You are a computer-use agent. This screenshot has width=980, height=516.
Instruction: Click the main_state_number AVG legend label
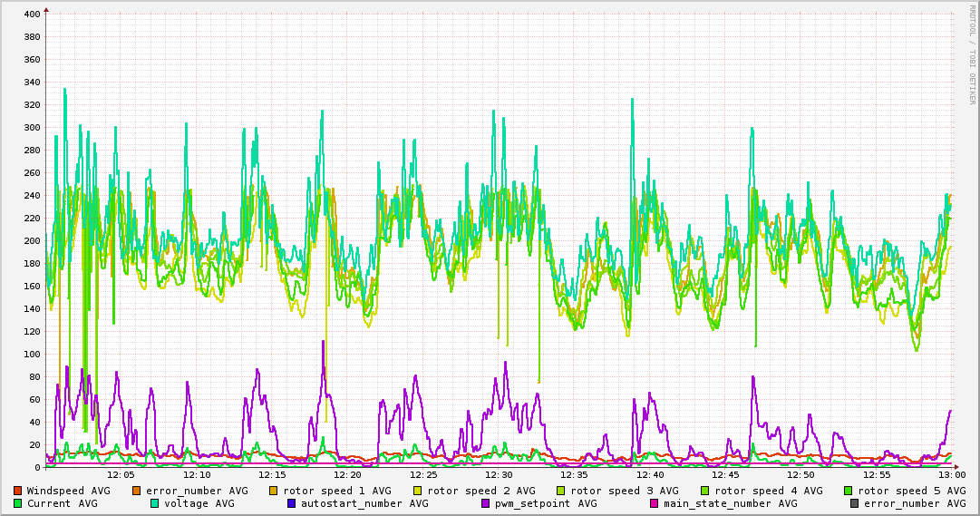730,503
